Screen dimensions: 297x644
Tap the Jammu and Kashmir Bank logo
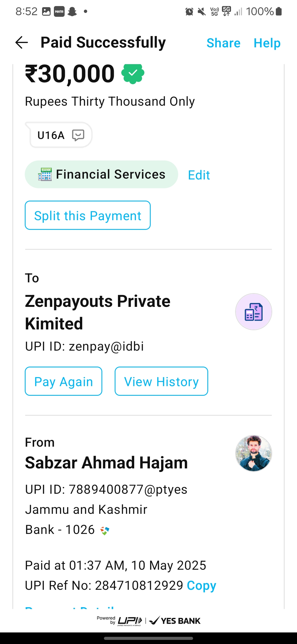pos(105,530)
